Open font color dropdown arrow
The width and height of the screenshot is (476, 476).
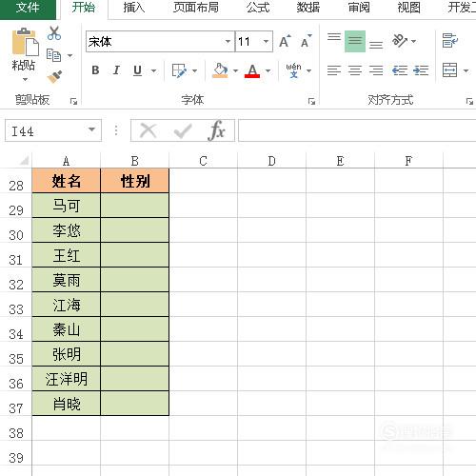268,70
